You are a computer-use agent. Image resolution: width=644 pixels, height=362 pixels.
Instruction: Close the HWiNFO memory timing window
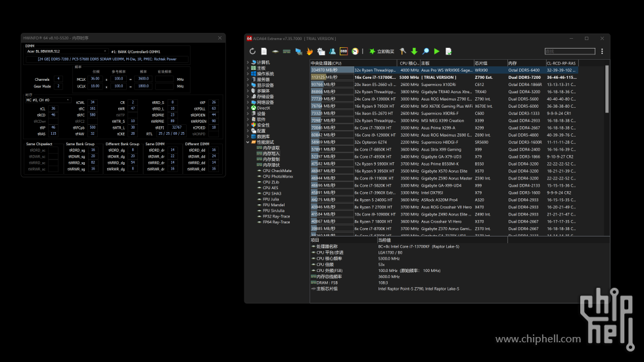pyautogui.click(x=219, y=37)
